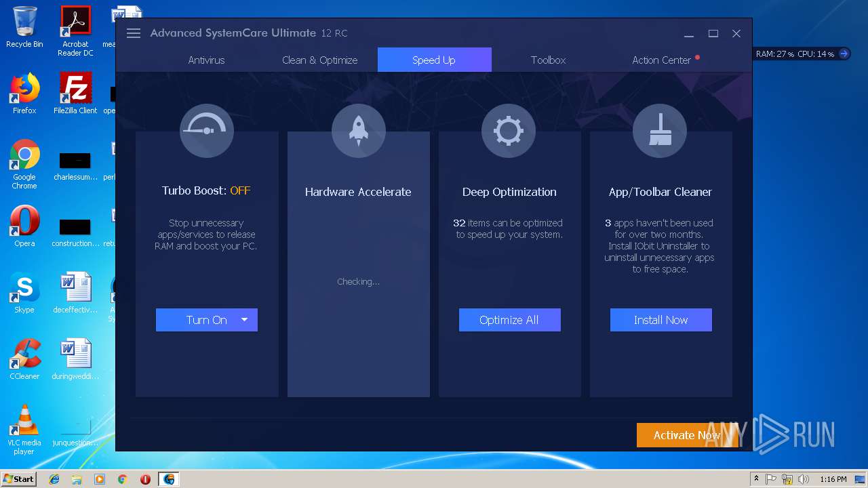The width and height of the screenshot is (868, 488).
Task: Select the Speed Up tab
Action: coord(434,60)
